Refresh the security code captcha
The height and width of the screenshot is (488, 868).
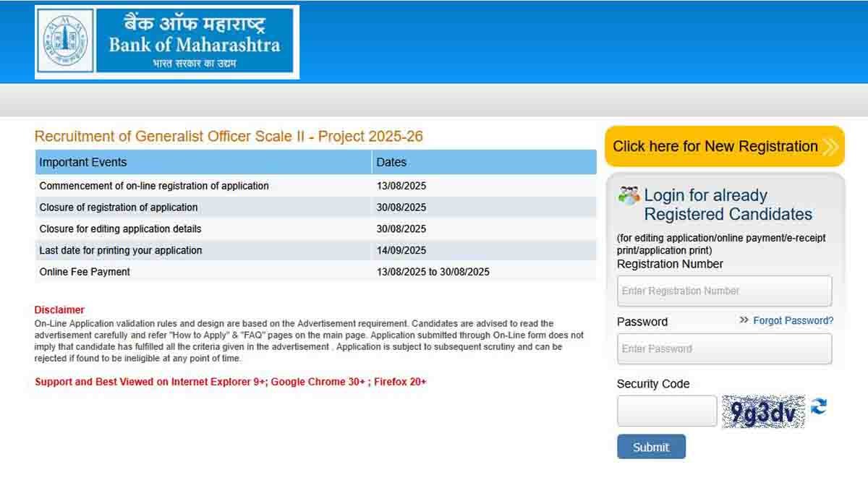[x=819, y=407]
